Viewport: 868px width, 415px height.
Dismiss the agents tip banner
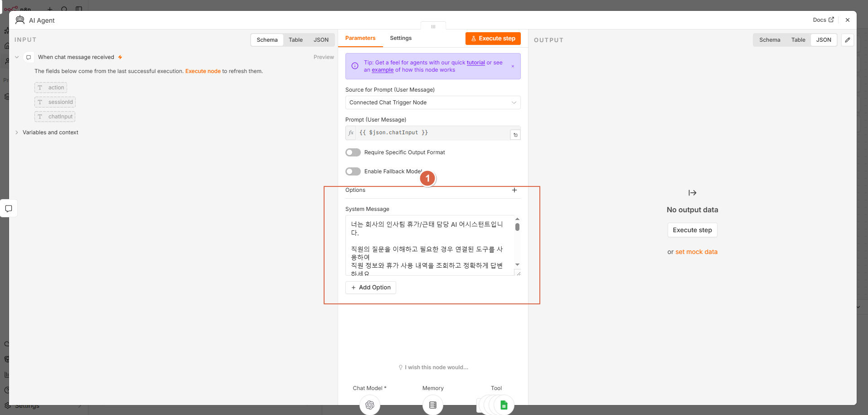tap(513, 66)
